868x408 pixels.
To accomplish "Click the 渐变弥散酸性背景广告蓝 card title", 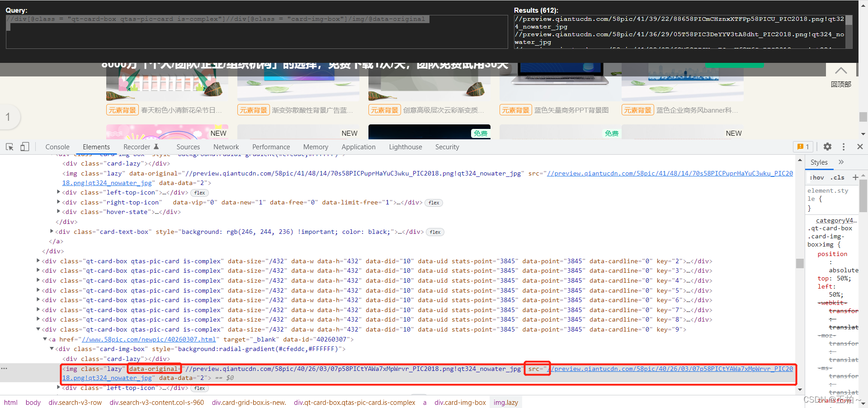I will click(312, 110).
